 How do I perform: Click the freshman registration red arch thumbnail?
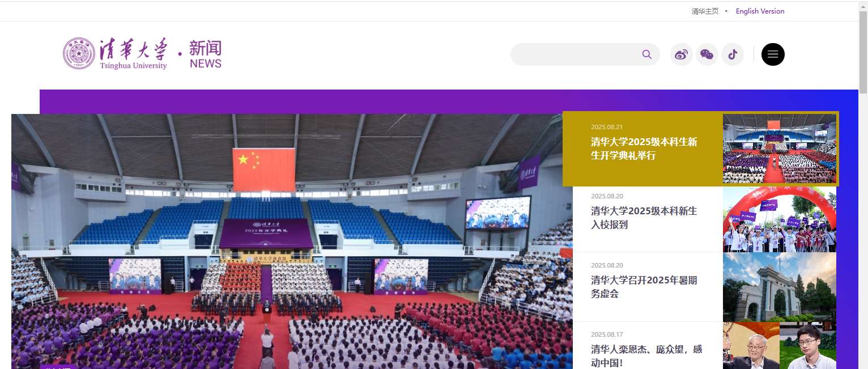coord(779,219)
